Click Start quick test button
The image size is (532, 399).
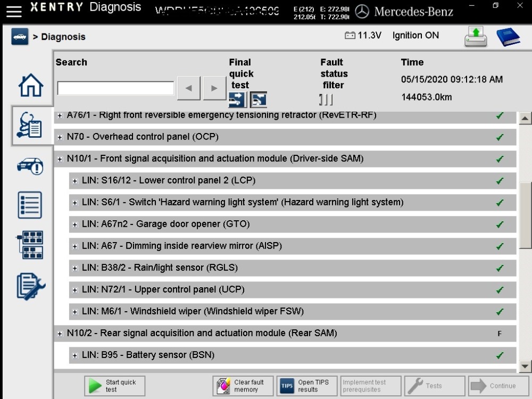point(115,386)
